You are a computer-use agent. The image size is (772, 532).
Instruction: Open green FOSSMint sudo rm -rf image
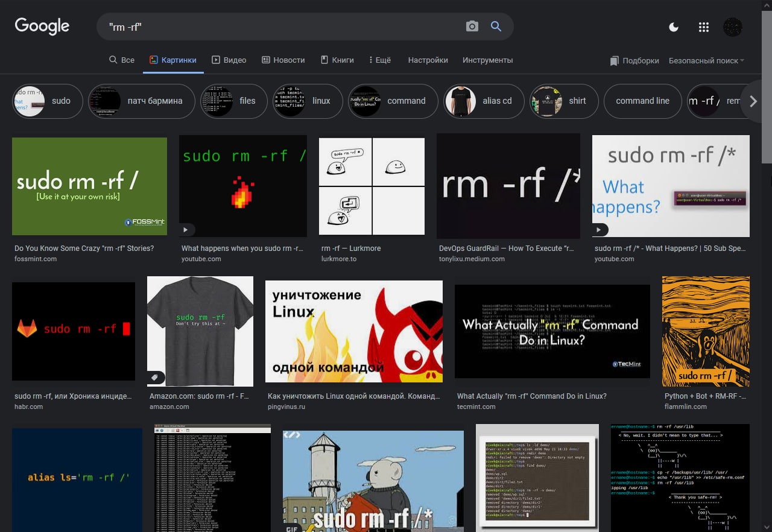[x=89, y=186]
